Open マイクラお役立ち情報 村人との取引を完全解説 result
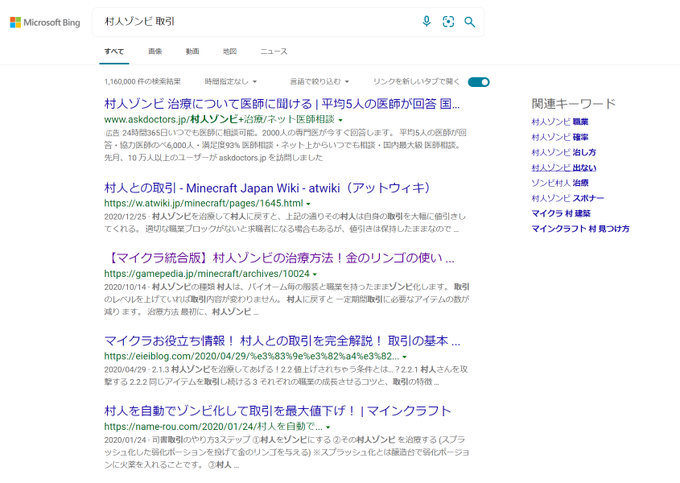This screenshot has width=680, height=483. point(282,341)
